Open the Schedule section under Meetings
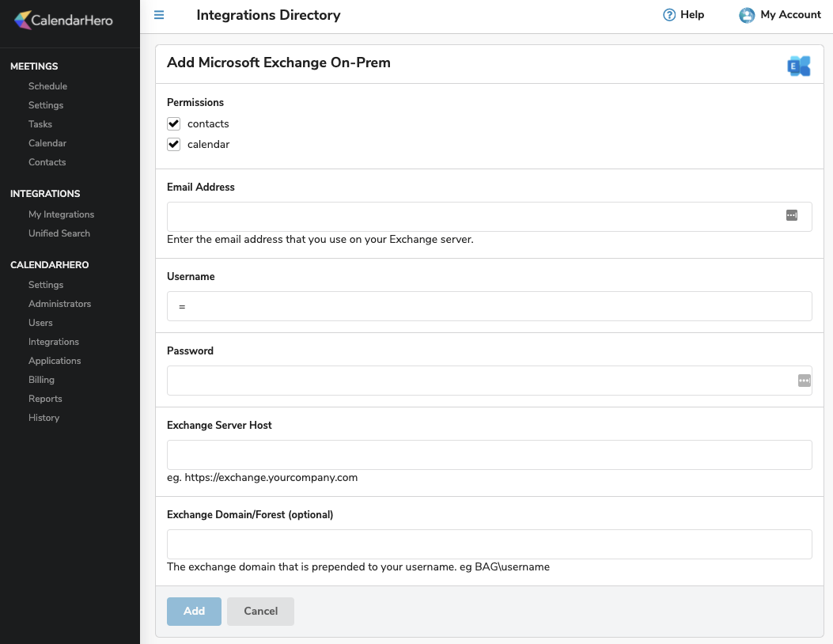The image size is (833, 644). tap(47, 85)
